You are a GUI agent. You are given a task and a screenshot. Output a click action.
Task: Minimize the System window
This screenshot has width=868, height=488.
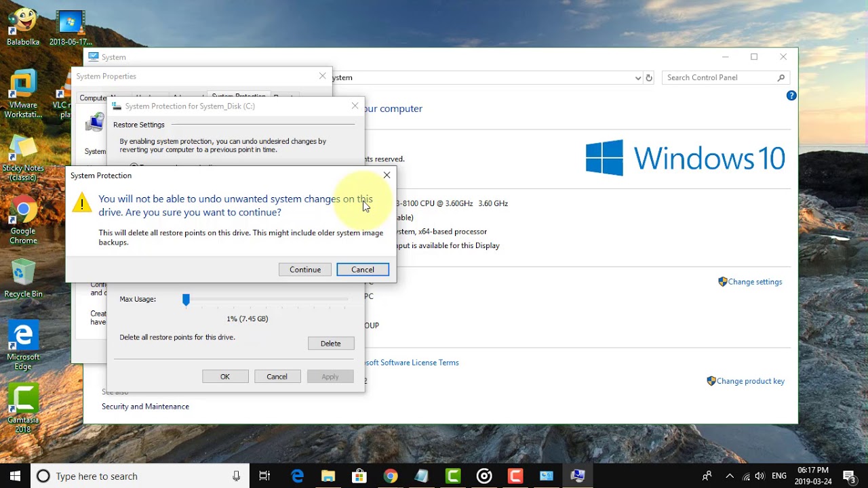(x=725, y=57)
